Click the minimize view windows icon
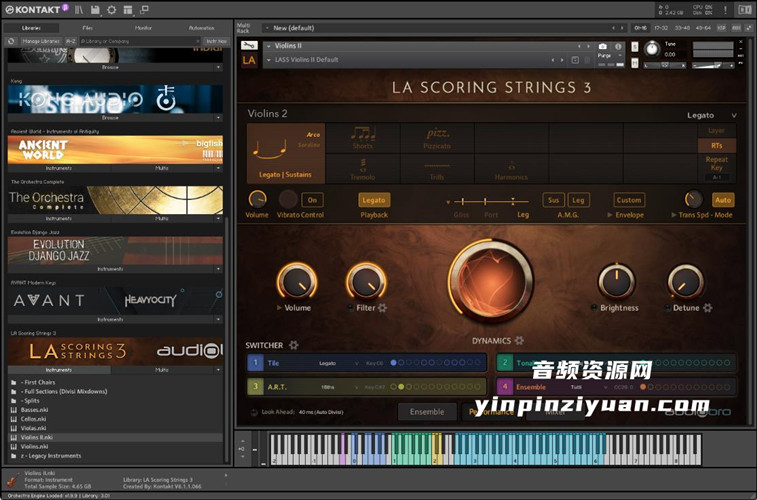 (144, 10)
